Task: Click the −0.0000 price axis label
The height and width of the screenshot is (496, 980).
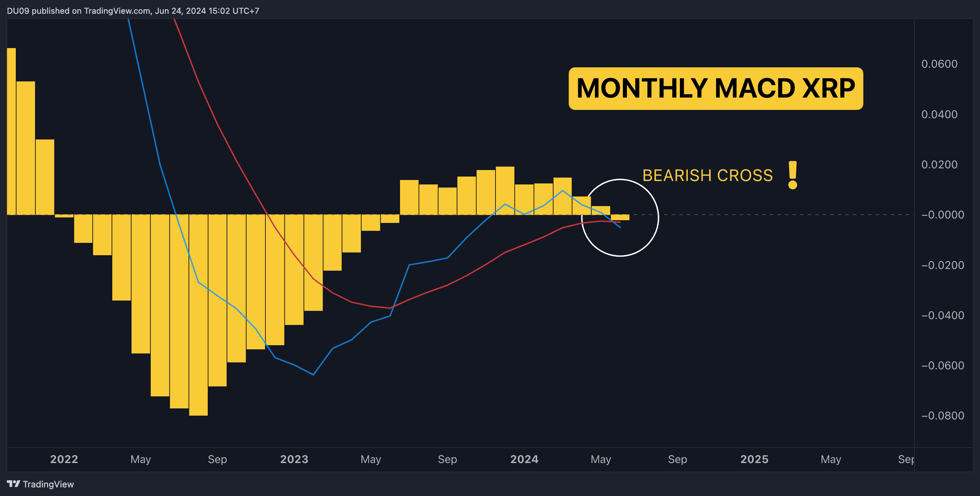Action: click(x=943, y=215)
